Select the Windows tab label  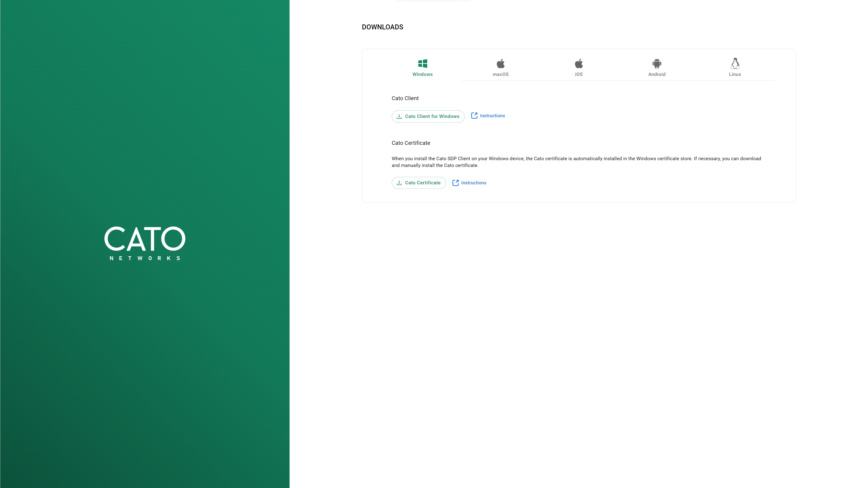[x=422, y=74]
